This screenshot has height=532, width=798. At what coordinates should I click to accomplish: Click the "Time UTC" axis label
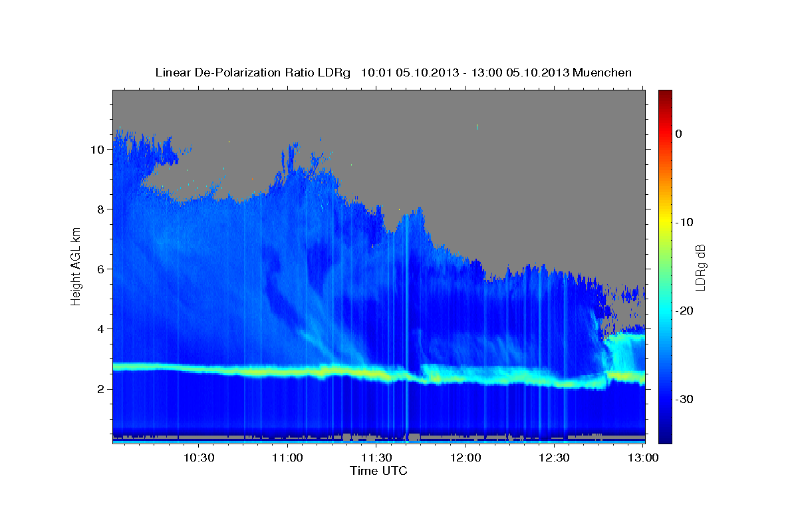tap(378, 471)
